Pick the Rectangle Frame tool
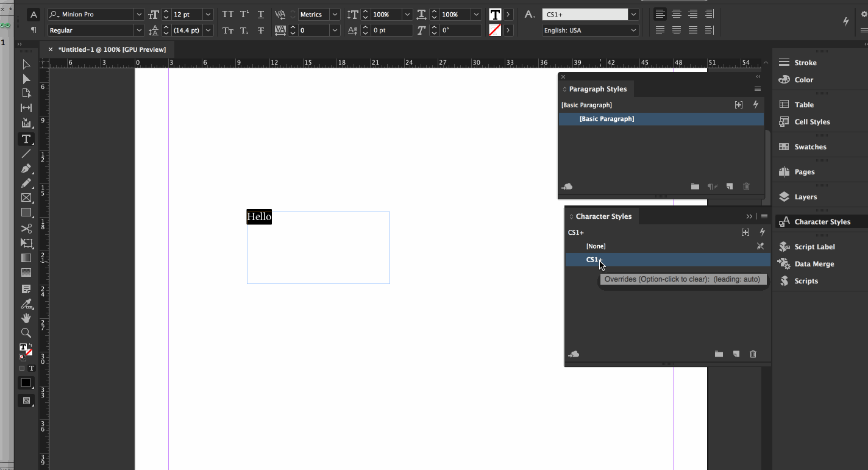 (26, 198)
